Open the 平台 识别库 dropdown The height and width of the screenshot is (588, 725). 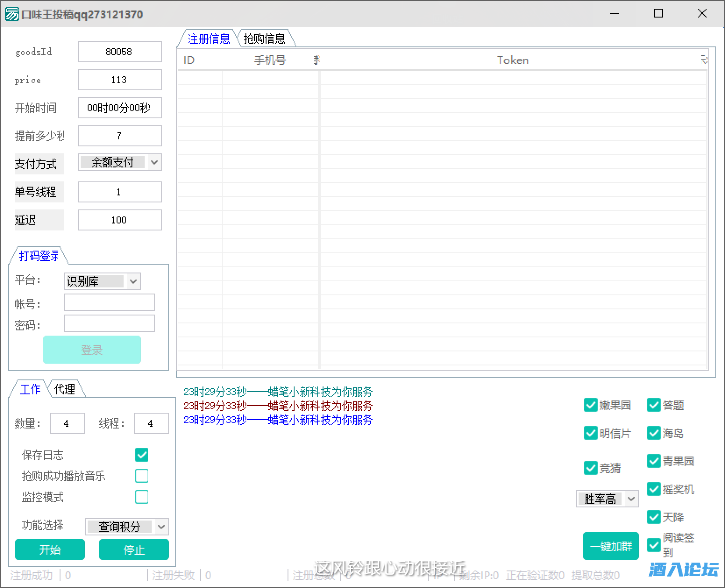coord(133,282)
